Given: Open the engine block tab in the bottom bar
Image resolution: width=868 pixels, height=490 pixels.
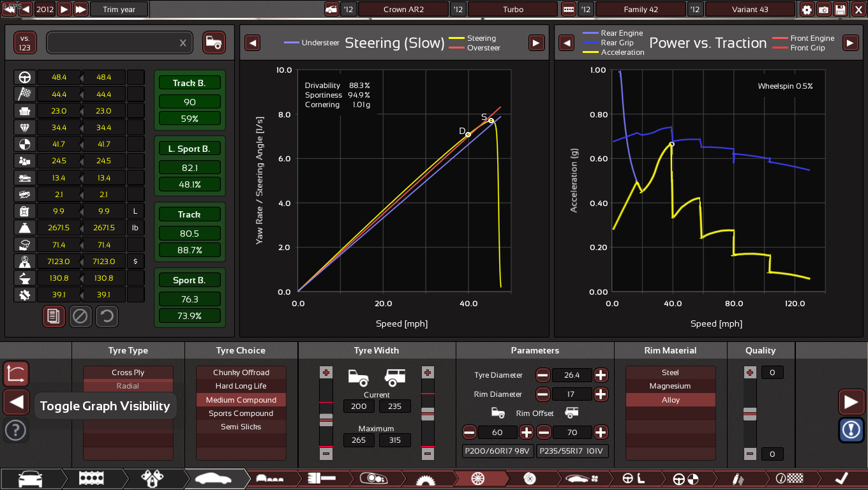Looking at the screenshot, I should (91, 479).
